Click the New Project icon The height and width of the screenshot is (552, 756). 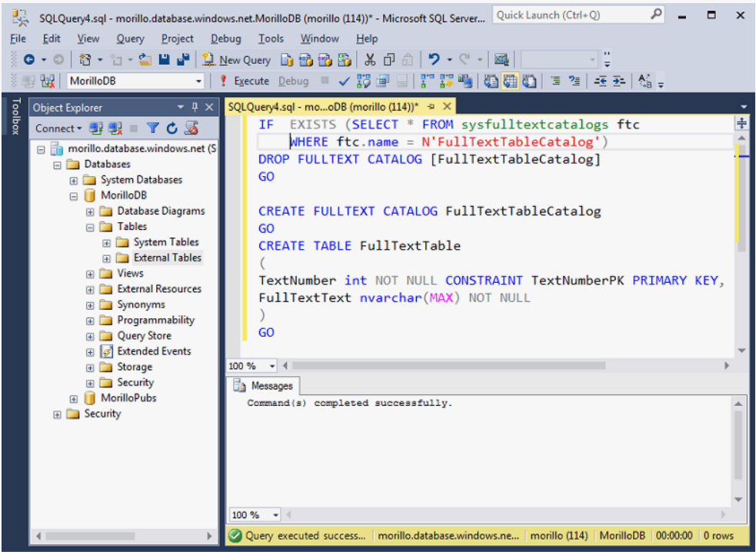[85, 60]
